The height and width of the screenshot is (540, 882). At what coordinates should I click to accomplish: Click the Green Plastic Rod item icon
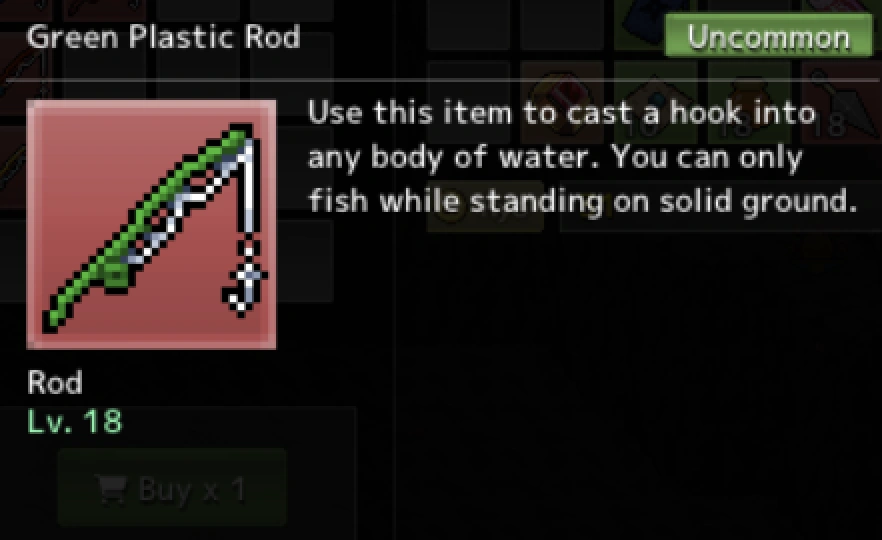coord(151,224)
